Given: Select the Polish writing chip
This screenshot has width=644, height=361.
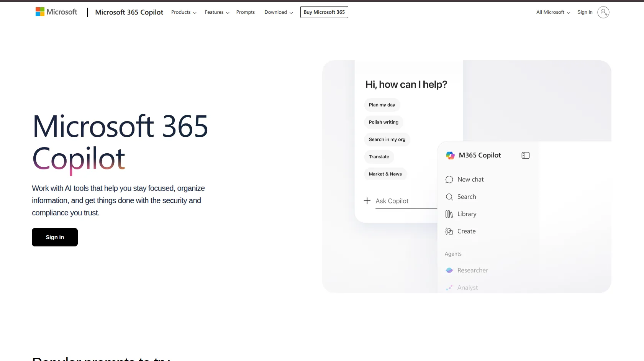Looking at the screenshot, I should [383, 122].
